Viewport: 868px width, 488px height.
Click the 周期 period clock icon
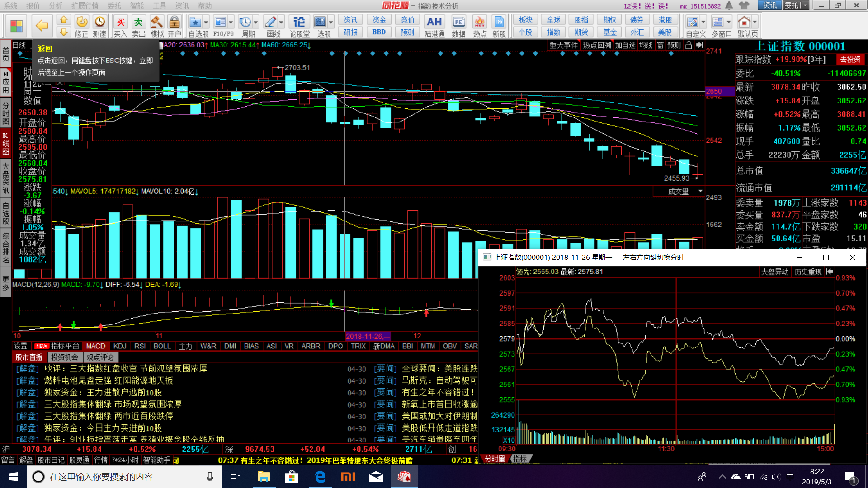245,22
